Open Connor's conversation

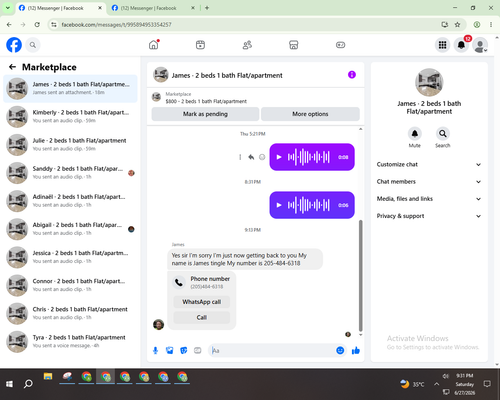pyautogui.click(x=70, y=285)
